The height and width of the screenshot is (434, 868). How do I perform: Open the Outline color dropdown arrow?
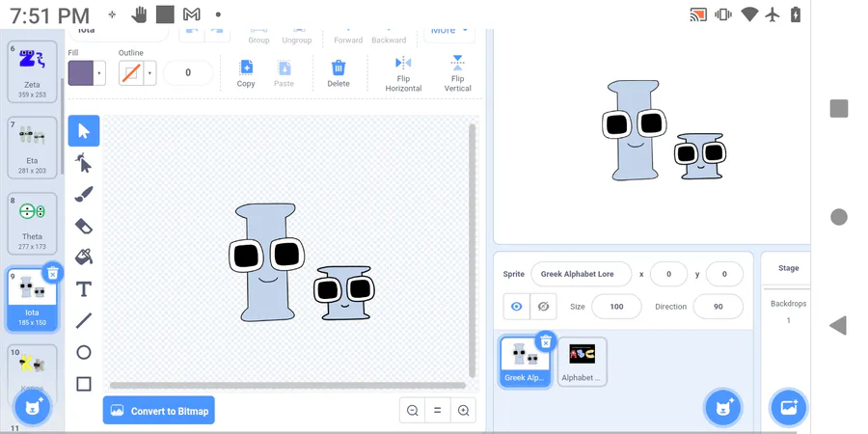tap(149, 73)
